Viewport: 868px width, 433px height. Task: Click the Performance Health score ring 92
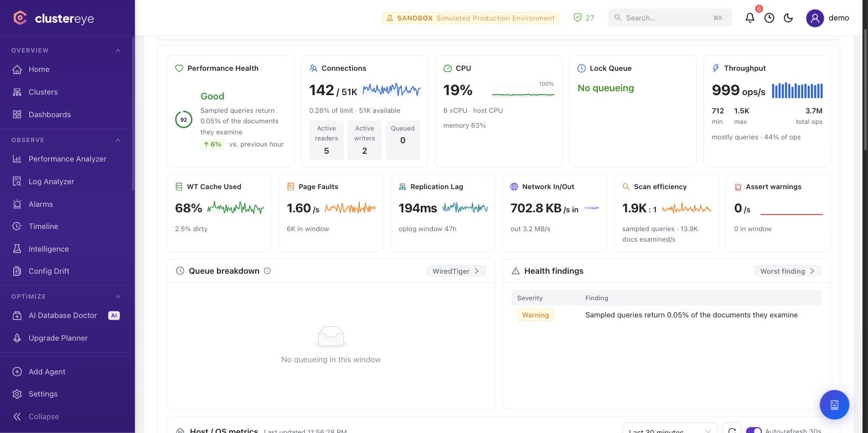184,119
